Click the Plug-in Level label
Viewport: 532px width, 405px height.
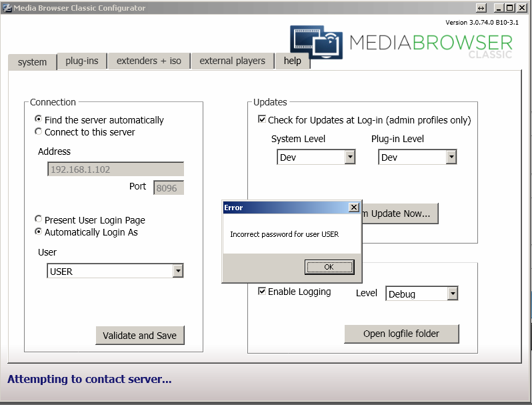[x=397, y=139]
